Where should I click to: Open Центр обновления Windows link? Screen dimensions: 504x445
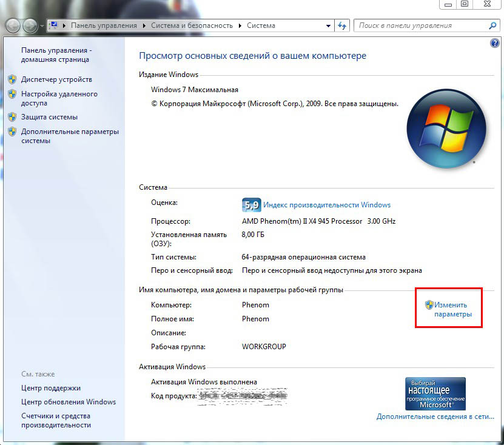68,402
